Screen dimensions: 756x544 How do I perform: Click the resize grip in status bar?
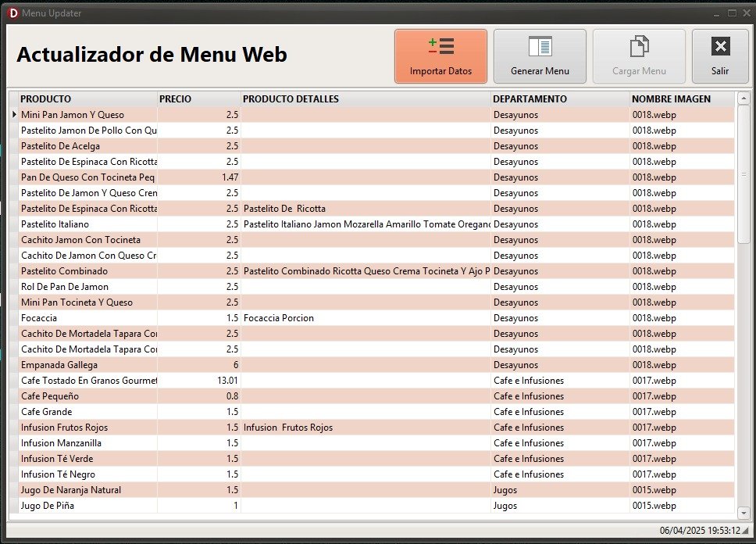744,531
